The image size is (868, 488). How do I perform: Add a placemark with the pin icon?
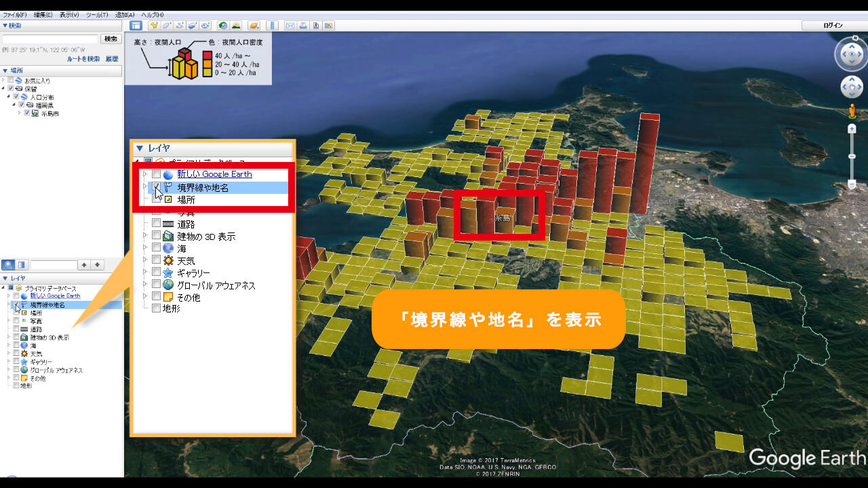(154, 26)
